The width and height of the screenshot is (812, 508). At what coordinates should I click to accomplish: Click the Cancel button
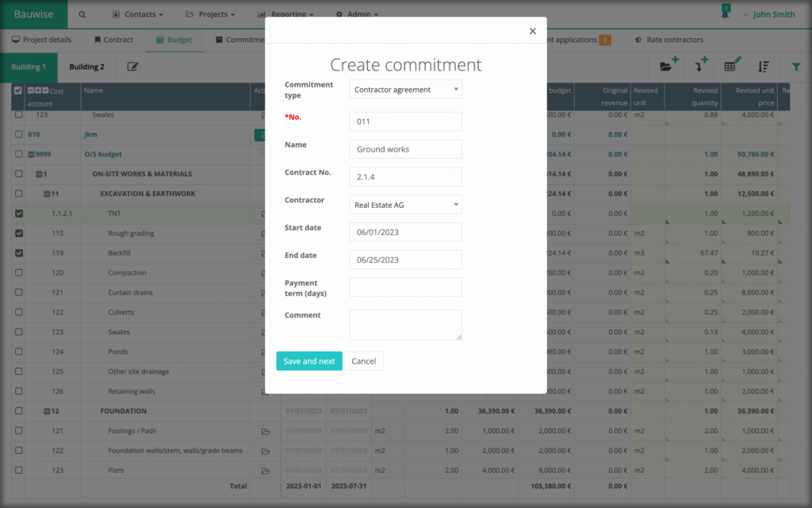[363, 361]
